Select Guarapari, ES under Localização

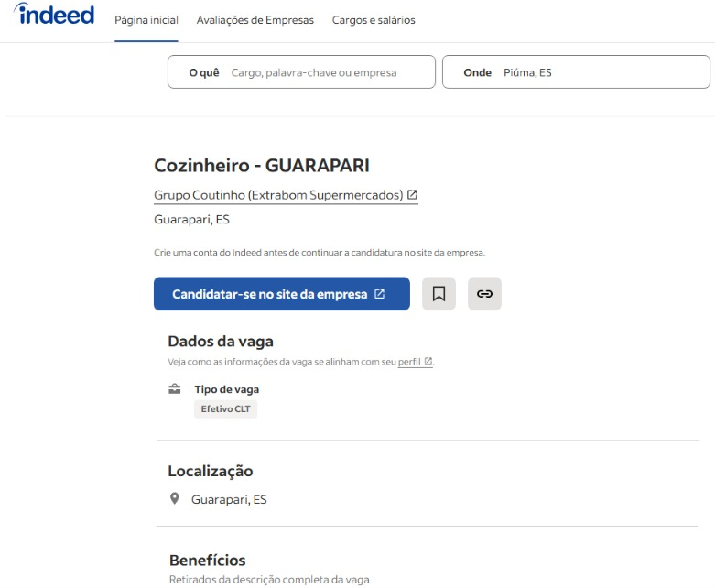coord(229,499)
